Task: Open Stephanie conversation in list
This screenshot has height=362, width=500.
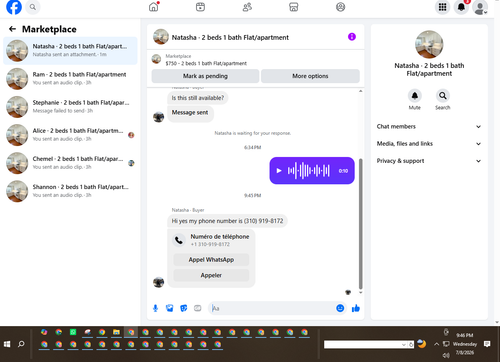Action: [70, 107]
